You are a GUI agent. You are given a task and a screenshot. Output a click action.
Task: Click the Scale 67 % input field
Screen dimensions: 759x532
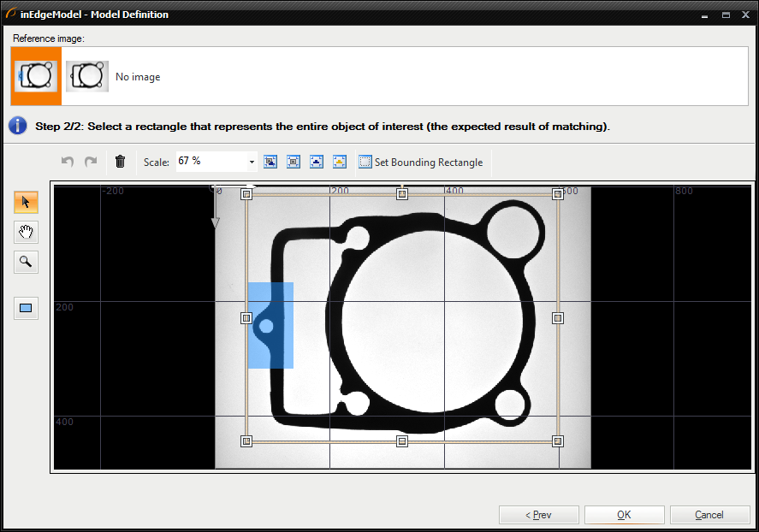[211, 162]
